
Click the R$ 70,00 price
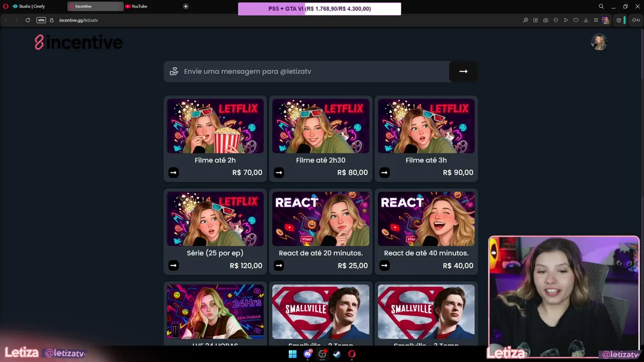(x=247, y=172)
